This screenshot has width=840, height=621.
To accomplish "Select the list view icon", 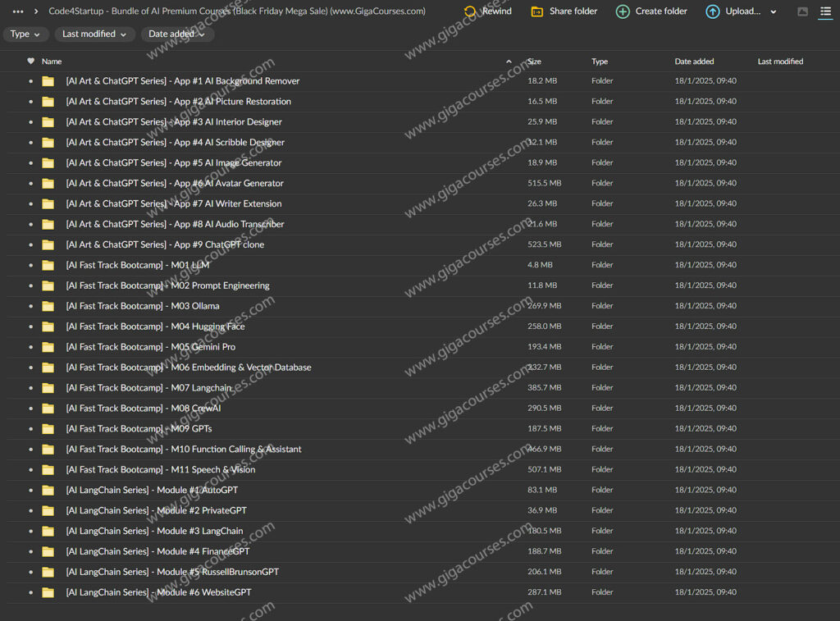I will [825, 11].
